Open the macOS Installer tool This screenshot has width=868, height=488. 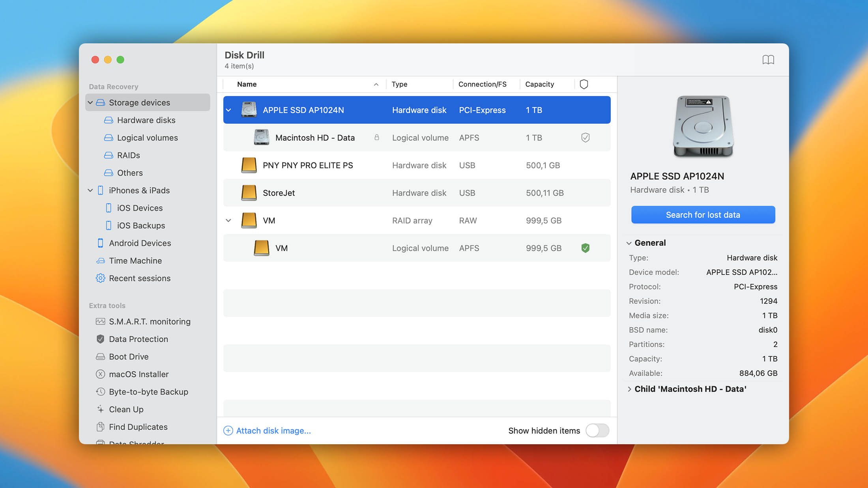tap(138, 374)
